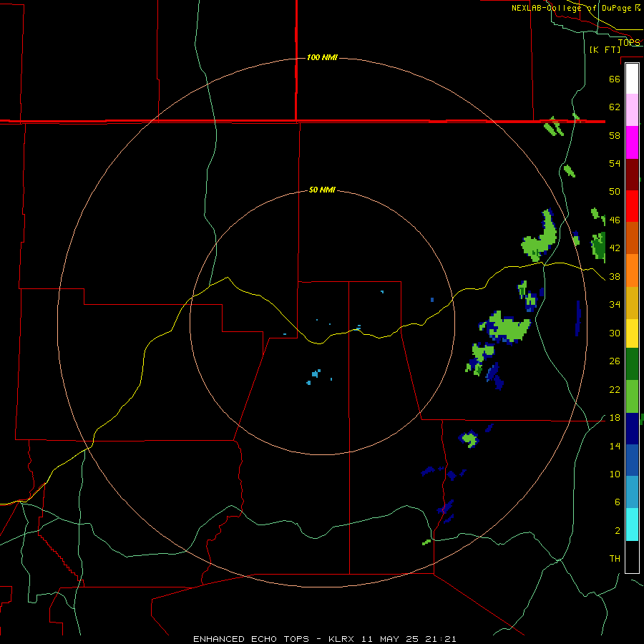Click the 'NEXLAB-College of DuPage' credit text
This screenshot has height=644, width=644.
tap(571, 8)
